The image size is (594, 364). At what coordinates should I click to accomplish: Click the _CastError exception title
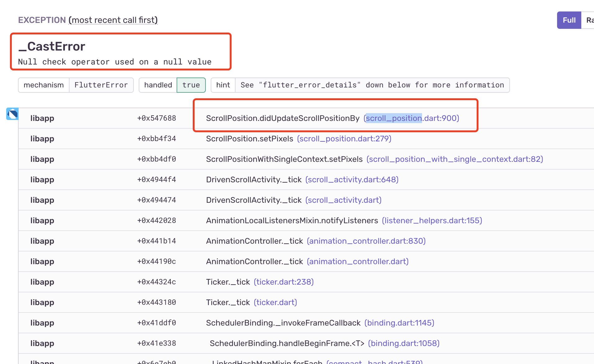pyautogui.click(x=52, y=46)
